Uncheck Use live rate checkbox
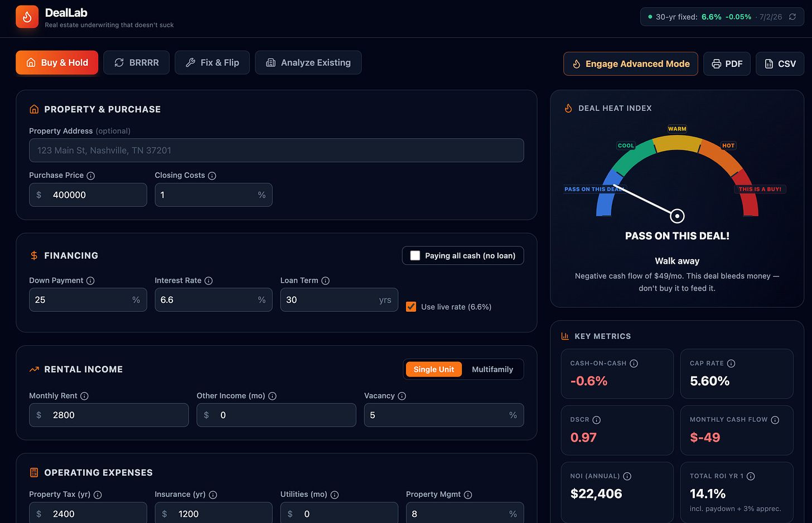This screenshot has width=812, height=523. 411,307
